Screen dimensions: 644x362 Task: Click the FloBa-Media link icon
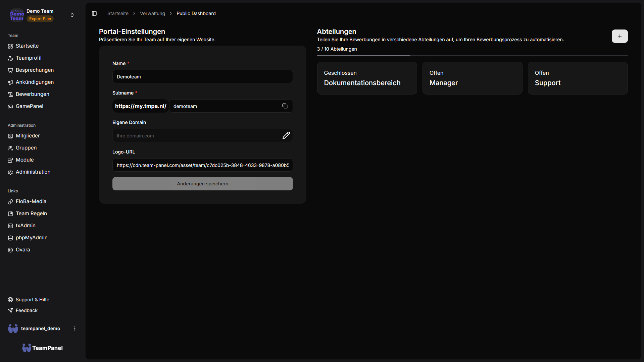point(10,202)
